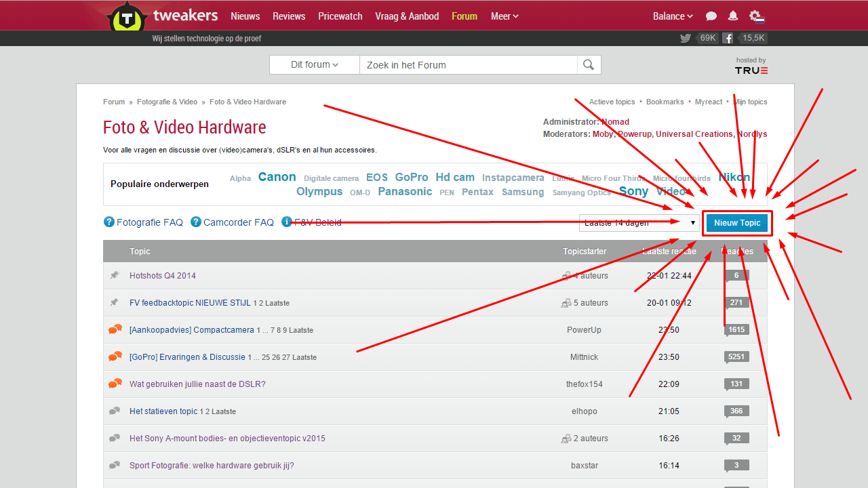The width and height of the screenshot is (868, 488).
Task: Click the Zoek in het Forum search field
Action: 468,65
